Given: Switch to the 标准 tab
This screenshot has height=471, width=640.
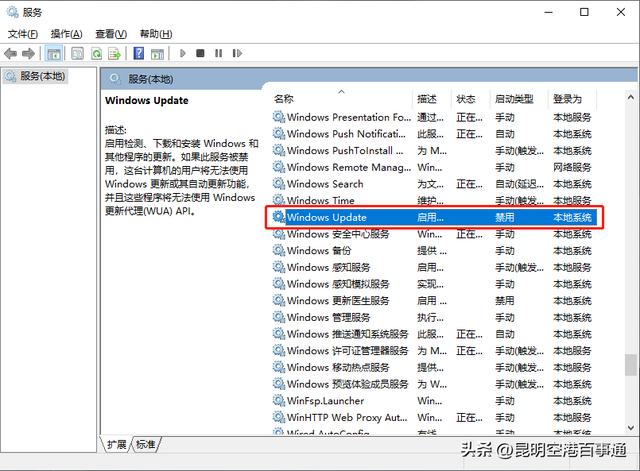Looking at the screenshot, I should [x=146, y=444].
